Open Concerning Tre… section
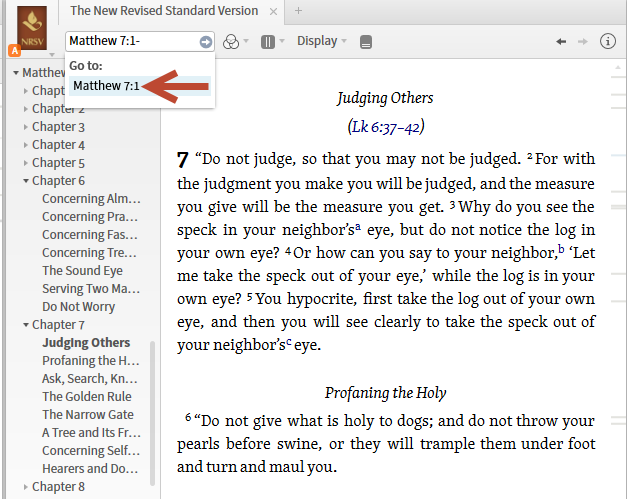This screenshot has height=499, width=627. point(90,253)
